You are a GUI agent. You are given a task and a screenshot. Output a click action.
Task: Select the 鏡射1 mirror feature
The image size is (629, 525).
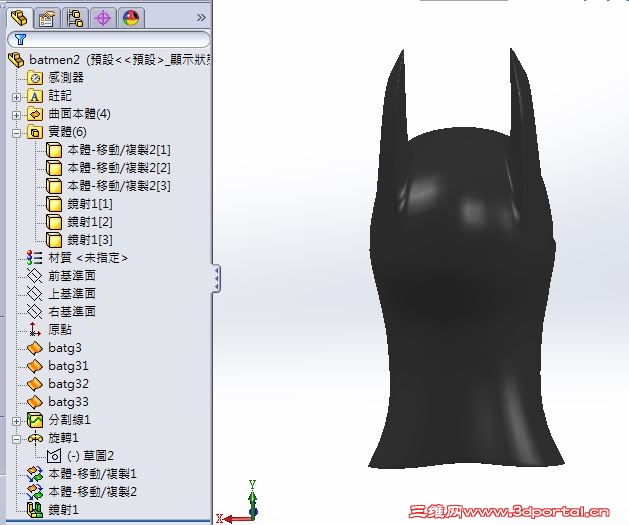[63, 510]
